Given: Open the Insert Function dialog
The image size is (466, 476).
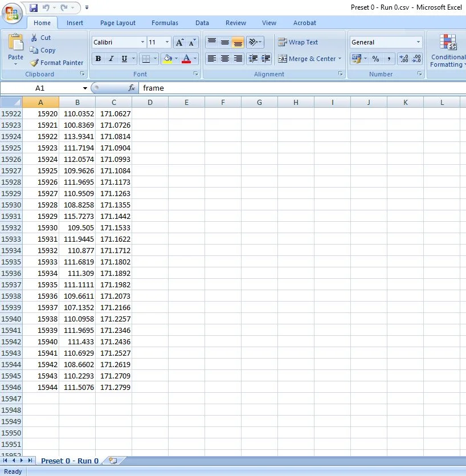Looking at the screenshot, I should click(132, 88).
